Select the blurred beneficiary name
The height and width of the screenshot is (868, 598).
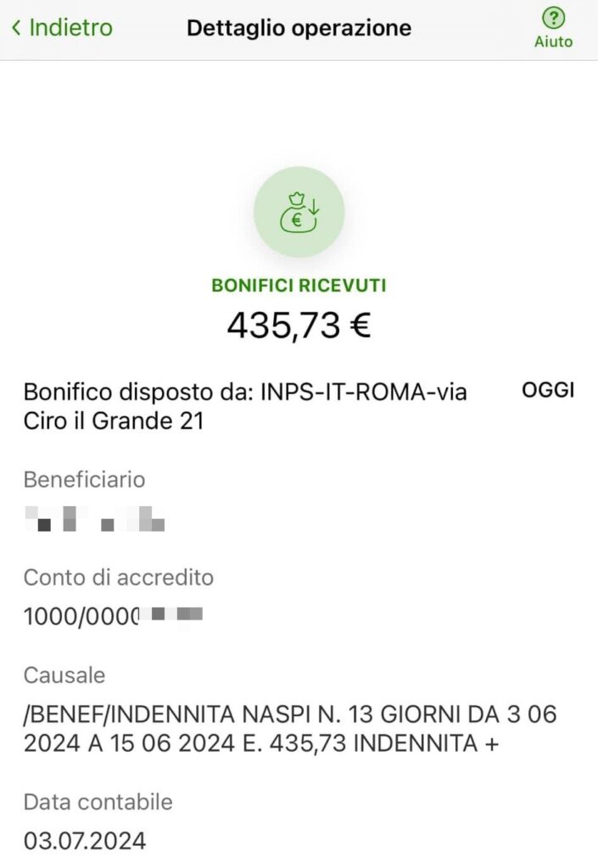[x=95, y=519]
